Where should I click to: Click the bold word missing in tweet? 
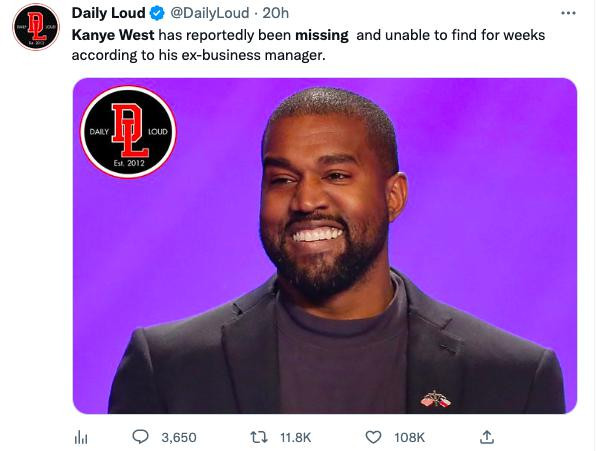(322, 35)
